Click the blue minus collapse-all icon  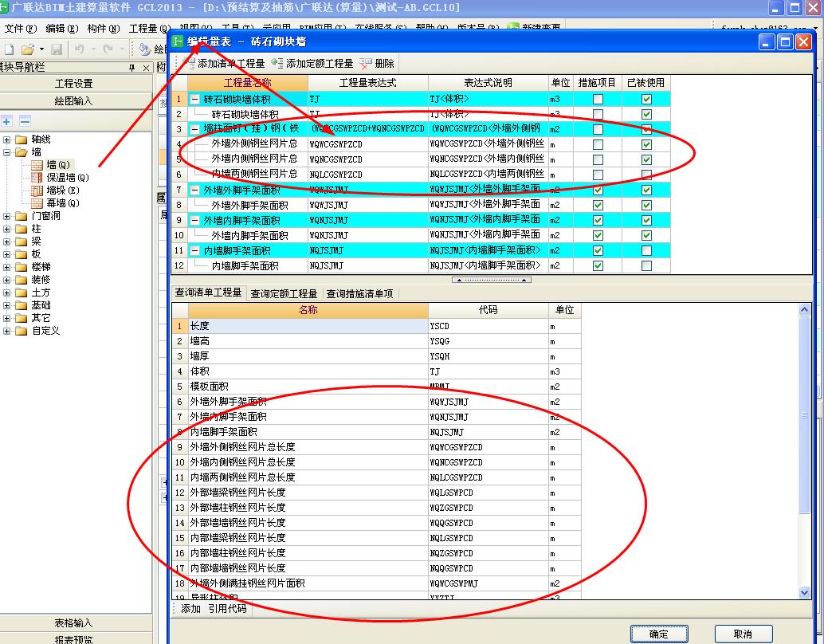[25, 121]
